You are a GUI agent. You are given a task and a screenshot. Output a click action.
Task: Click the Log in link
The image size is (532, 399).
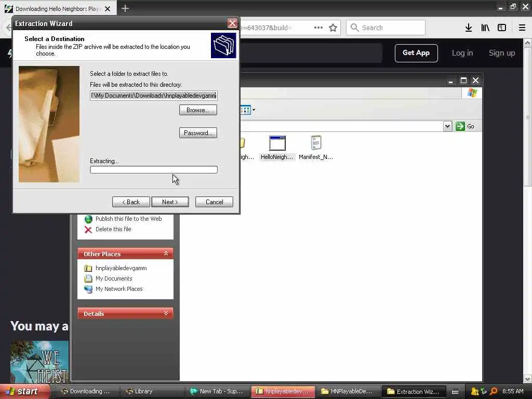pos(462,53)
